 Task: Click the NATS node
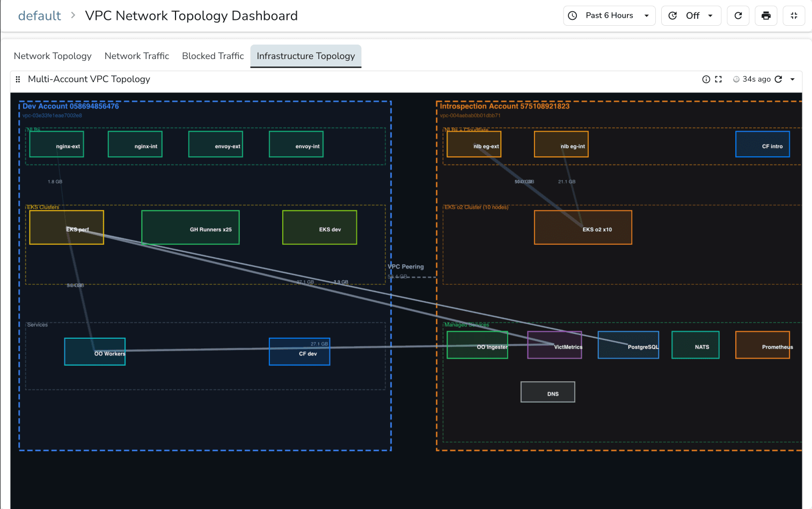coord(696,345)
